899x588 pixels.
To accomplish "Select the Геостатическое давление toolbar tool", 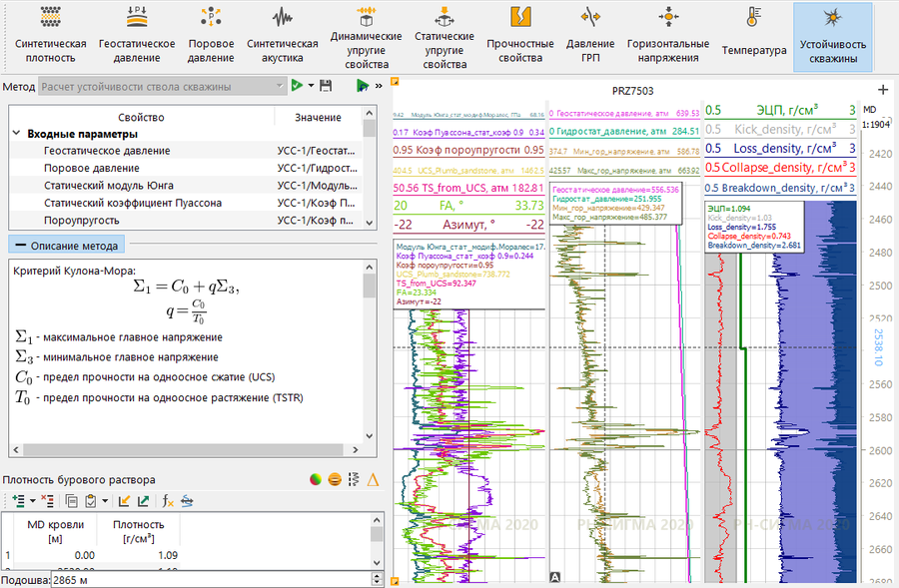I will pos(137,37).
